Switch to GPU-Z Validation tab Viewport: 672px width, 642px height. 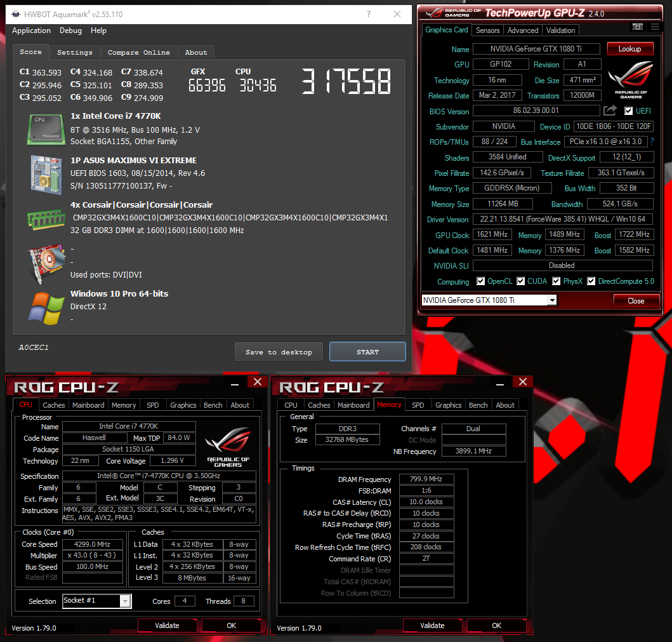point(560,30)
